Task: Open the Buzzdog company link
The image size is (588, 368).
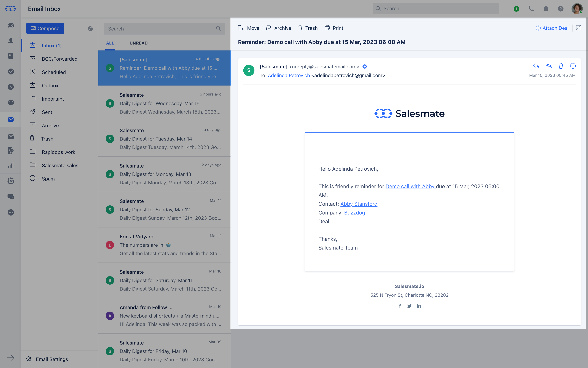Action: click(354, 213)
